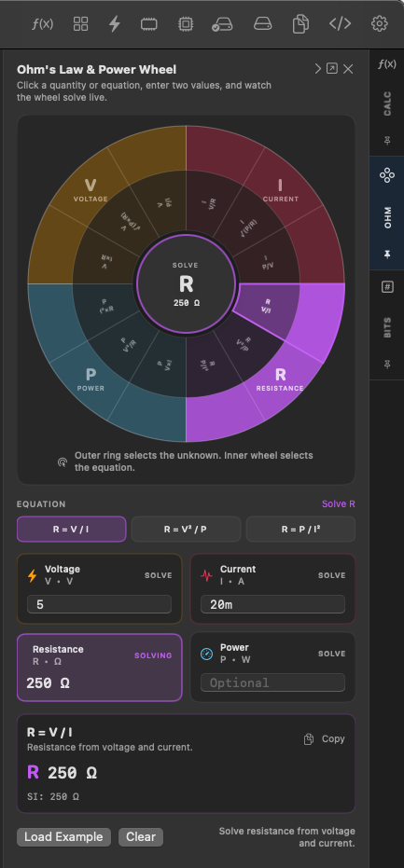Pick the P = V²/R wheel segment
This screenshot has width=404, height=868.
[x=128, y=344]
